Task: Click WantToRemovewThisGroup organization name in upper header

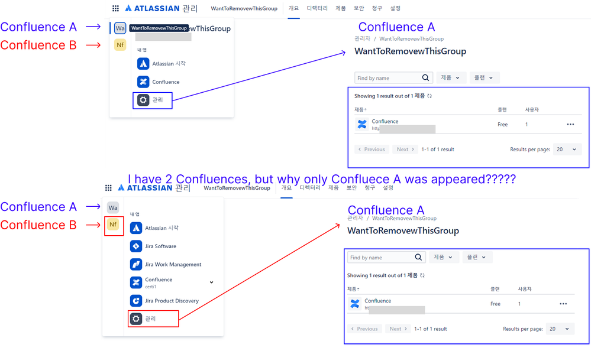Action: (x=244, y=8)
